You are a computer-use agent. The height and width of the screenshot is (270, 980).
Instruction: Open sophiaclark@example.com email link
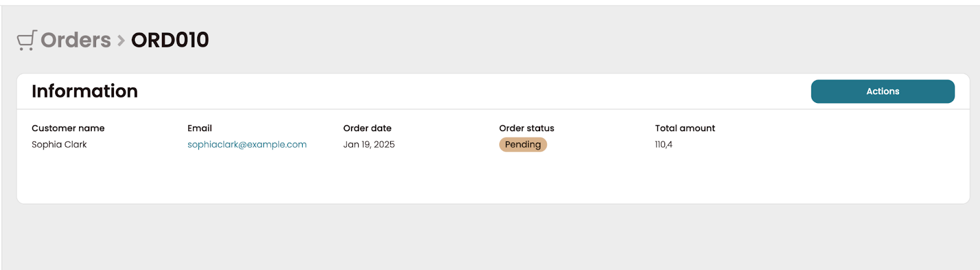click(x=247, y=144)
